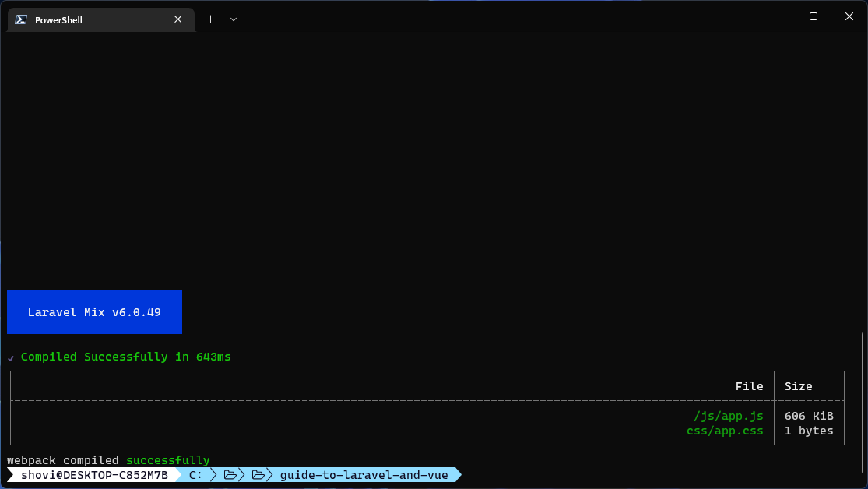Click the 606 KiB size value
868x489 pixels.
click(x=809, y=416)
